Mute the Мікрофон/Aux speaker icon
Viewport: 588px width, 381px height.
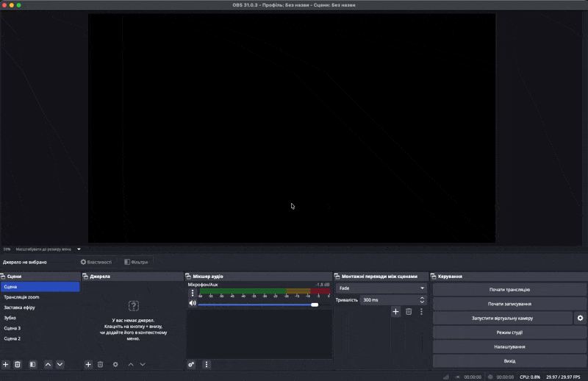pos(193,303)
